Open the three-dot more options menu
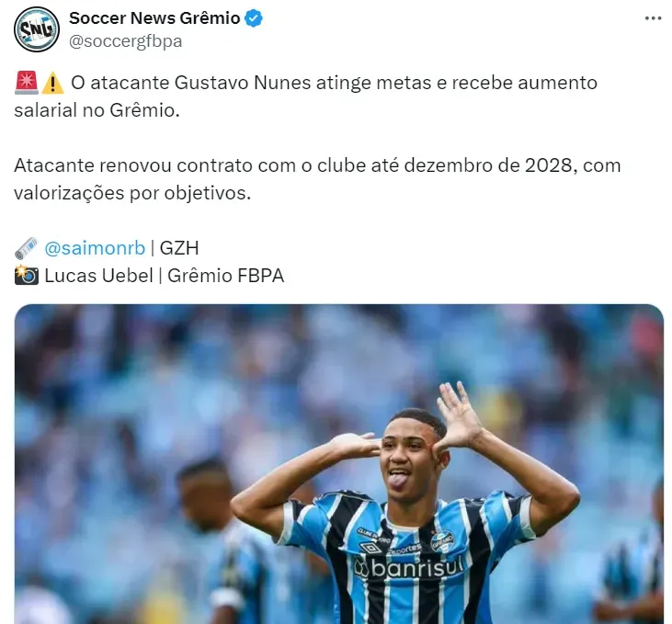Image resolution: width=672 pixels, height=624 pixels. pyautogui.click(x=653, y=18)
